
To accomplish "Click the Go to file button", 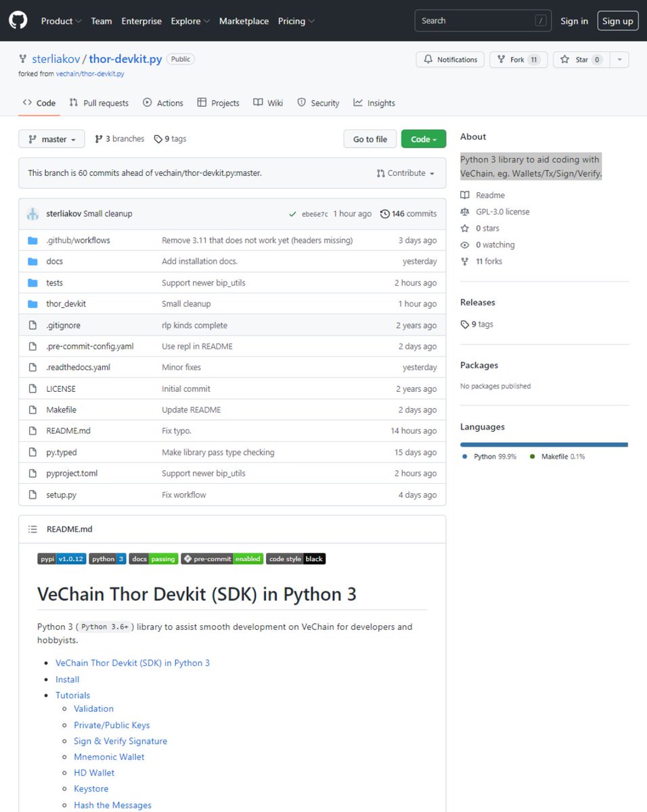I will click(370, 139).
